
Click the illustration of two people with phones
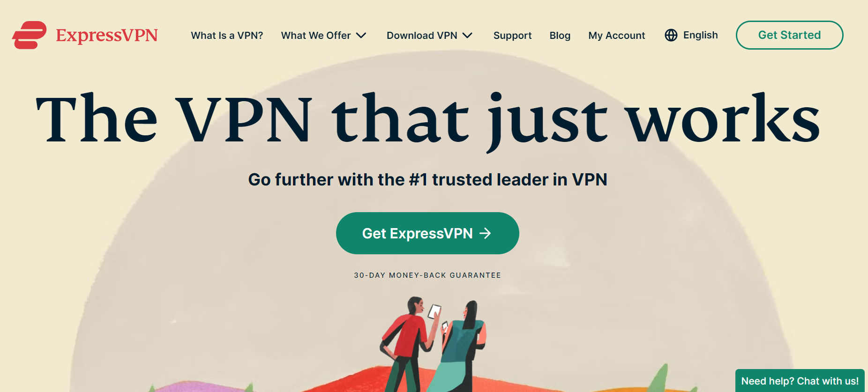pyautogui.click(x=433, y=344)
